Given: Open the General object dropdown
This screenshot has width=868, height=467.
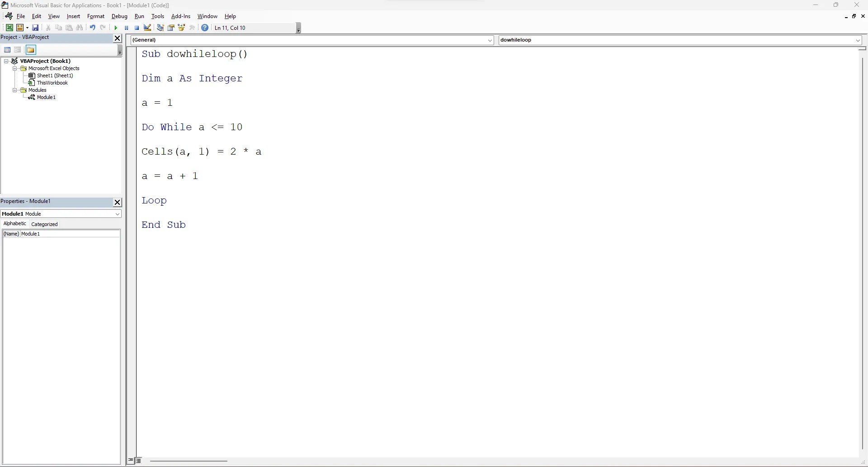Looking at the screenshot, I should [490, 40].
